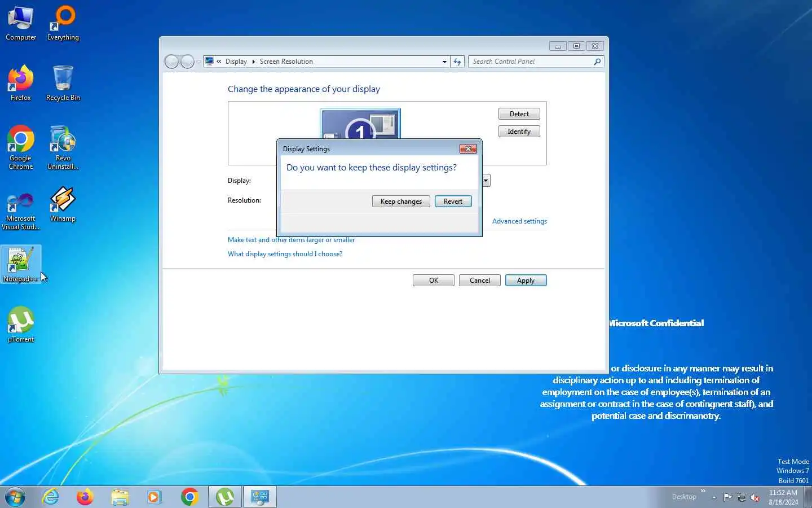Open Windows Explorer from the taskbar
The height and width of the screenshot is (508, 812).
point(120,497)
